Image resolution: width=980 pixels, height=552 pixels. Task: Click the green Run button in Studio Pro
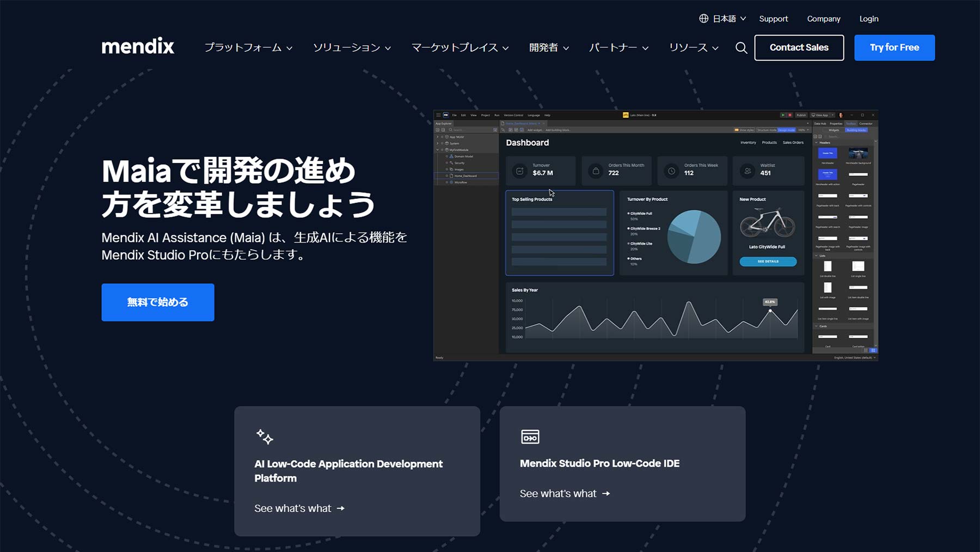pos(783,115)
